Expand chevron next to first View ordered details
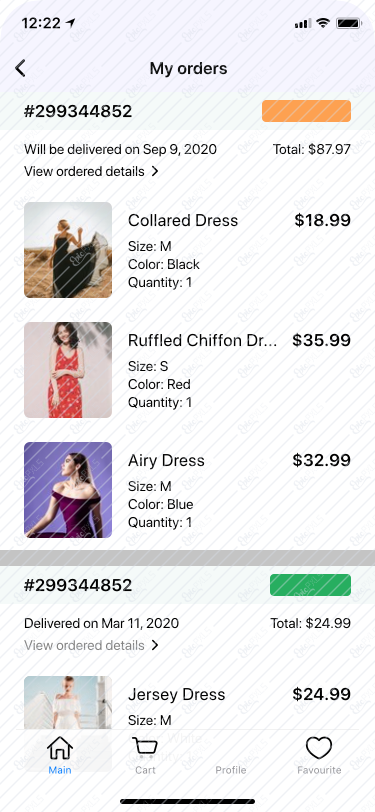 coord(155,171)
